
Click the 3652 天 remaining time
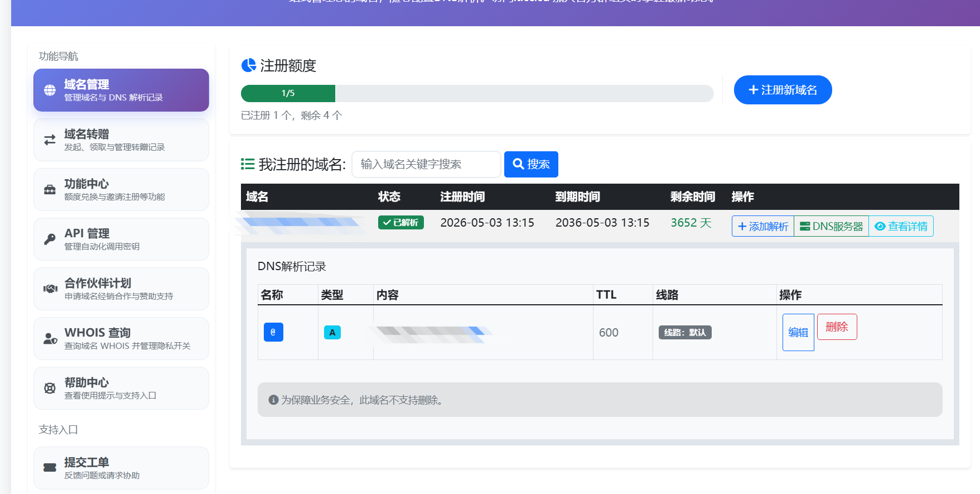(x=691, y=223)
